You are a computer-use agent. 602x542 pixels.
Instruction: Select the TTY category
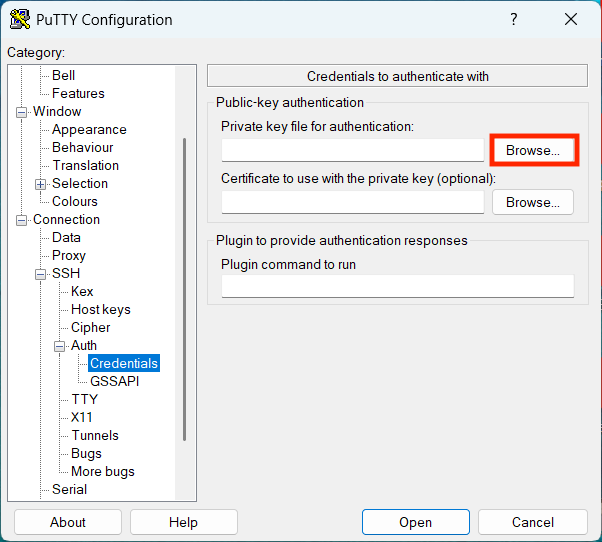click(x=84, y=399)
